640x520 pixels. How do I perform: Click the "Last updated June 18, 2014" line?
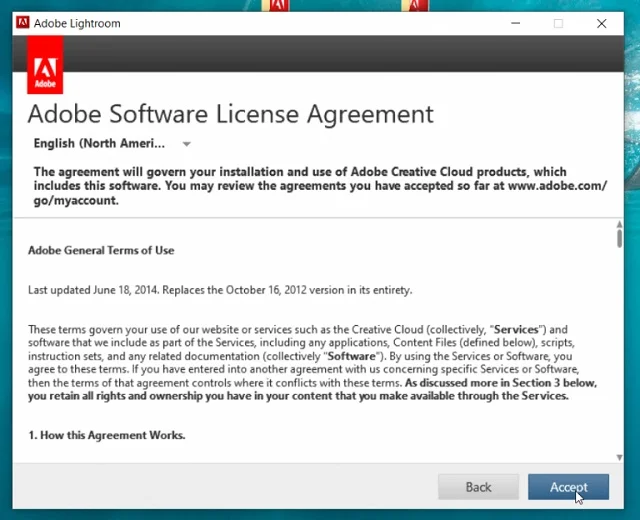tap(220, 290)
